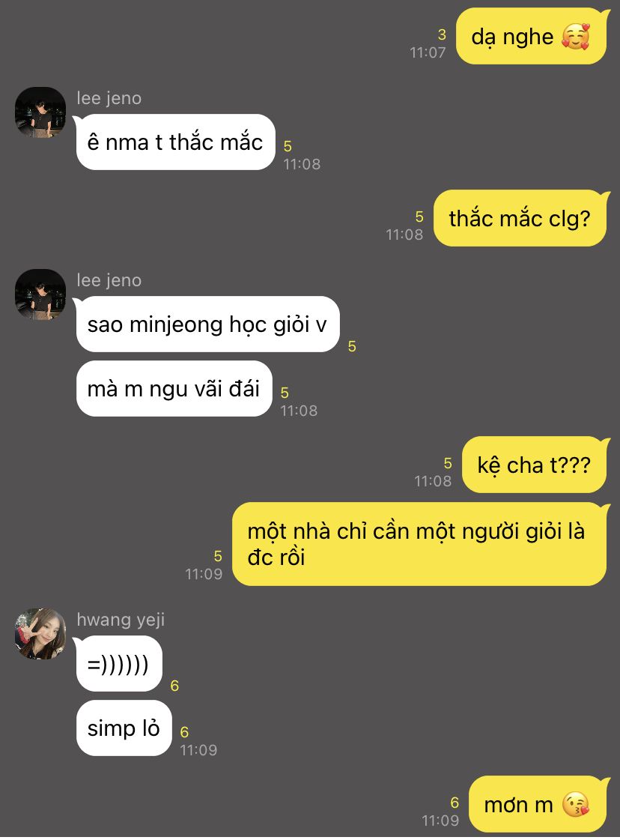Tap unread count 6 beside 'simp lỏ'

coord(184,732)
